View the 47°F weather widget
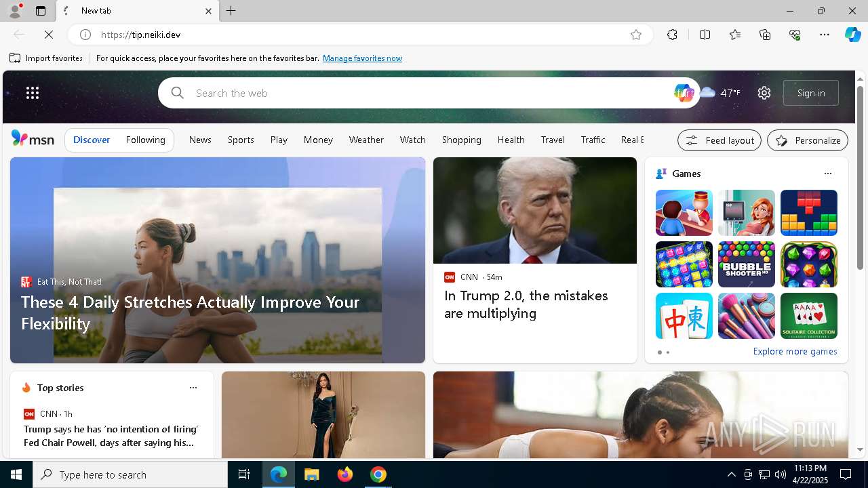868x488 pixels. point(720,93)
